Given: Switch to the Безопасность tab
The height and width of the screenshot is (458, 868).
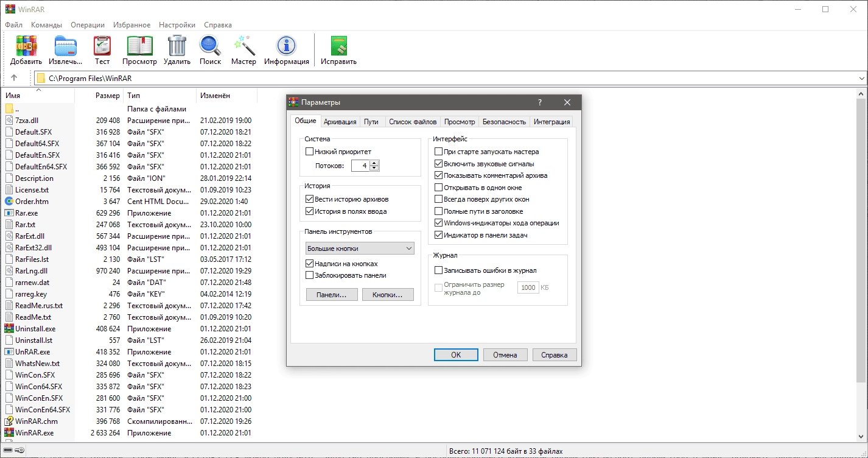Looking at the screenshot, I should pyautogui.click(x=504, y=122).
